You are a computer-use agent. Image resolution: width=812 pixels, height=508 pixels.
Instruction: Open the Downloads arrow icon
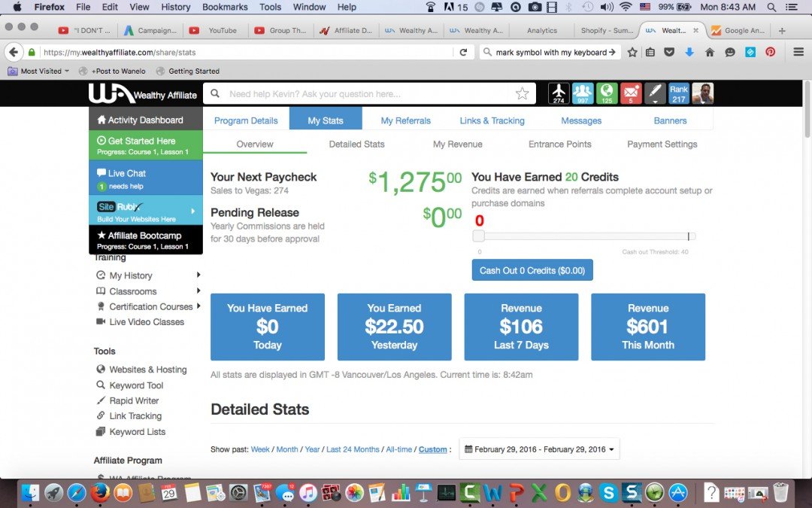coord(689,52)
